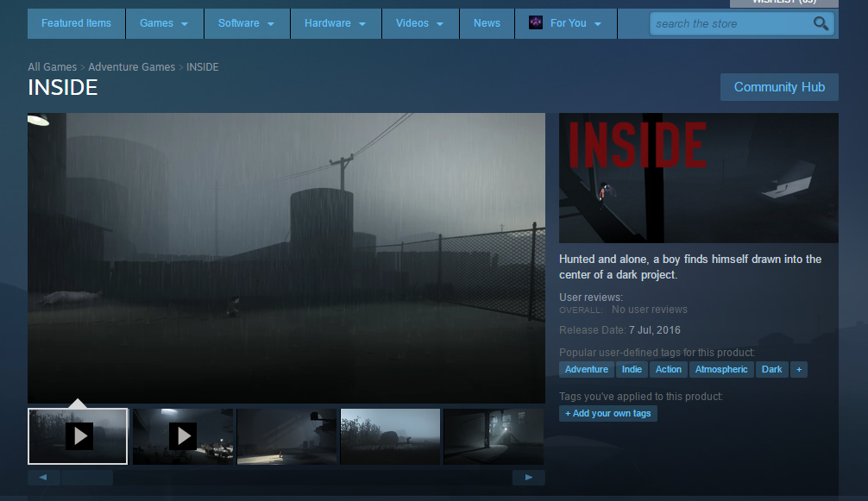Click the search magnifier icon
This screenshot has width=868, height=501.
click(821, 23)
